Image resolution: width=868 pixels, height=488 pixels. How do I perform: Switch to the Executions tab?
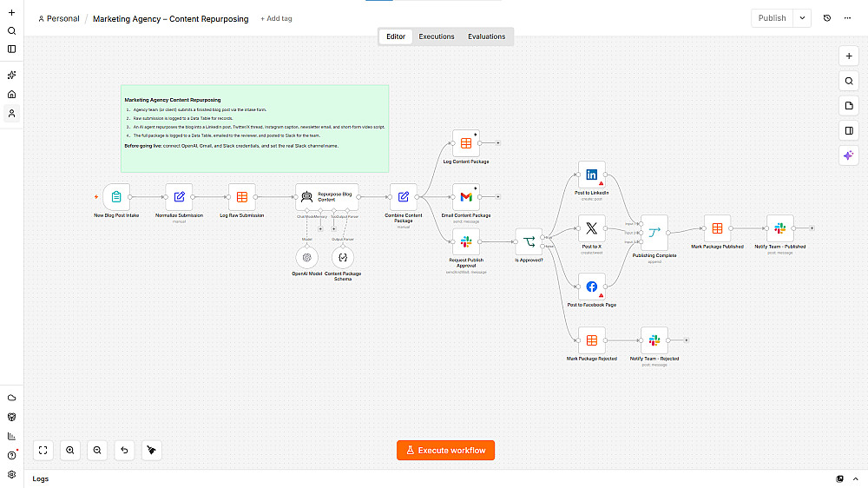coord(437,36)
